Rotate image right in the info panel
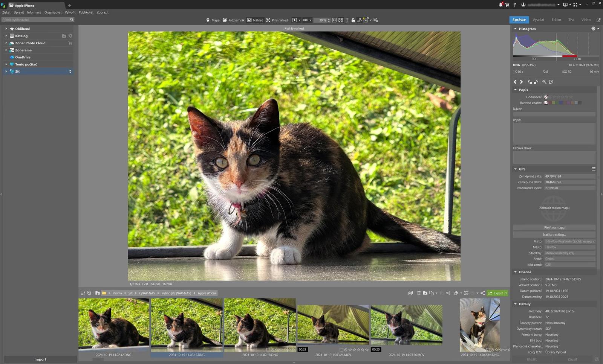603x364 pixels. tap(536, 82)
